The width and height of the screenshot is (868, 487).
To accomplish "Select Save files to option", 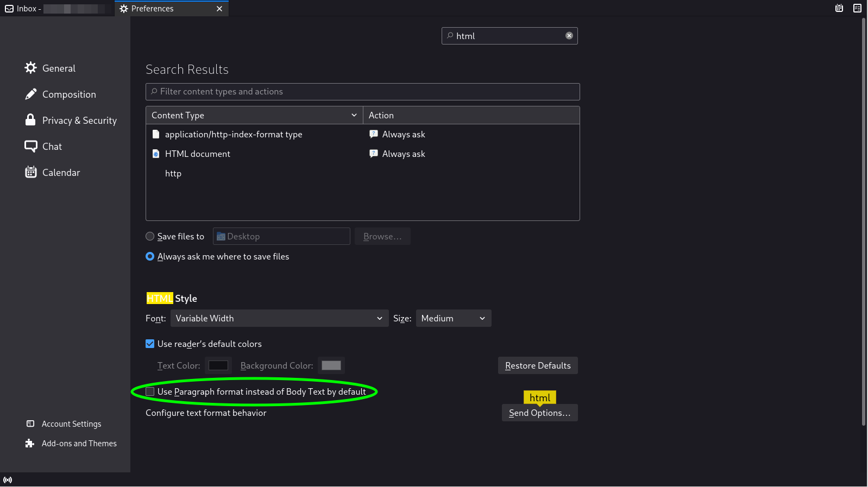I will 150,236.
